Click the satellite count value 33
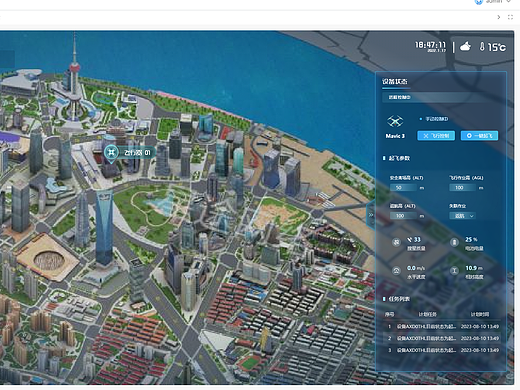This screenshot has width=520, height=390. point(417,240)
